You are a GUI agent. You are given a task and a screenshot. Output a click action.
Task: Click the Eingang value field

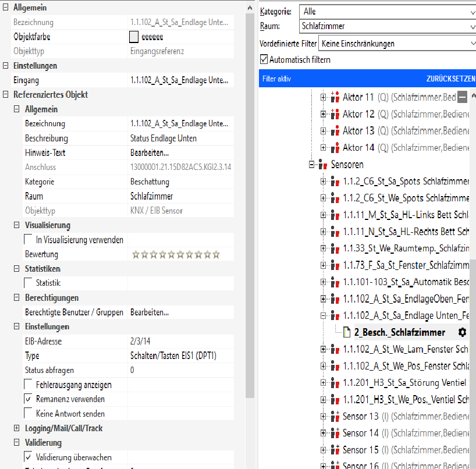point(181,80)
